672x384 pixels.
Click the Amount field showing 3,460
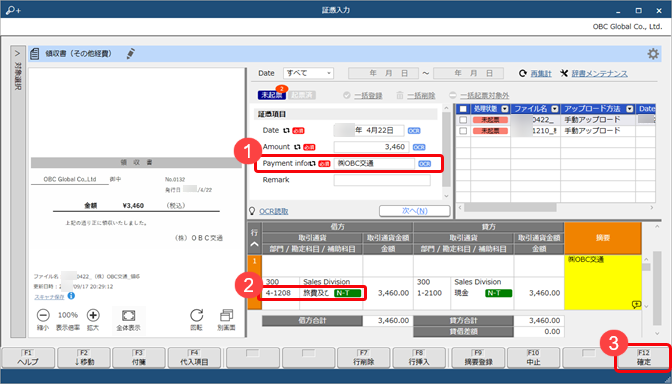coord(371,147)
